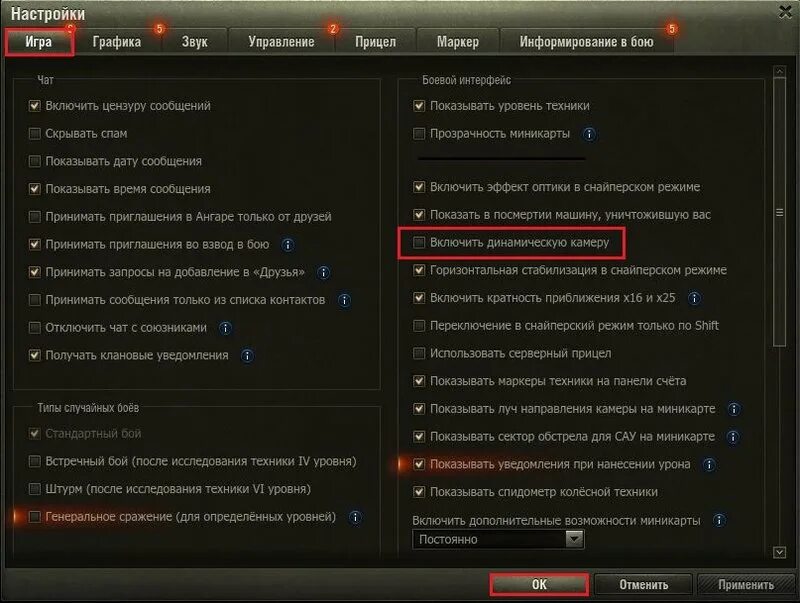Click info icon next to Получать клановые уведомления
The image size is (800, 603).
pyautogui.click(x=247, y=356)
